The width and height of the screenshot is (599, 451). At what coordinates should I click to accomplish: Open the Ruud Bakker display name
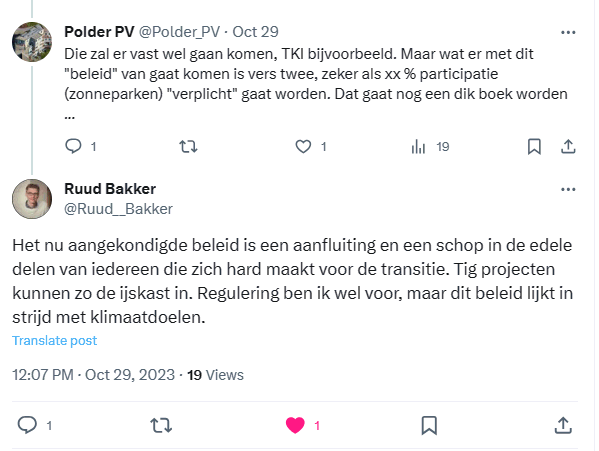[x=110, y=189]
